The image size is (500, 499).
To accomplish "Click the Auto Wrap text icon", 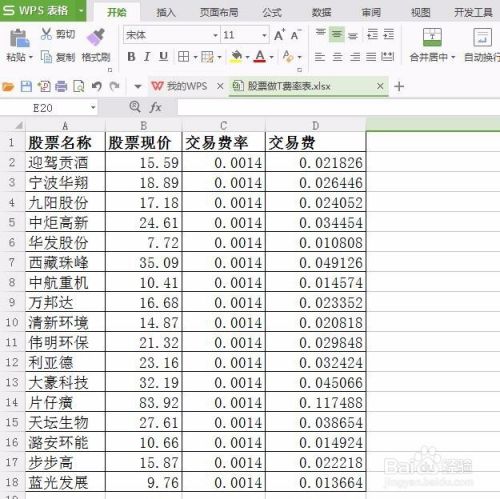I will coord(482,37).
